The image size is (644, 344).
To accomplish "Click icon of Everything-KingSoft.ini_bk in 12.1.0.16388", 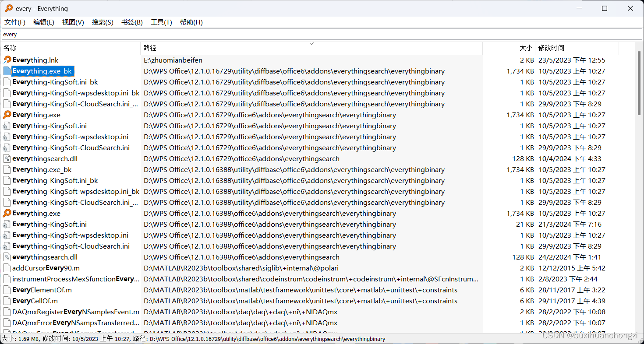I will pyautogui.click(x=7, y=180).
